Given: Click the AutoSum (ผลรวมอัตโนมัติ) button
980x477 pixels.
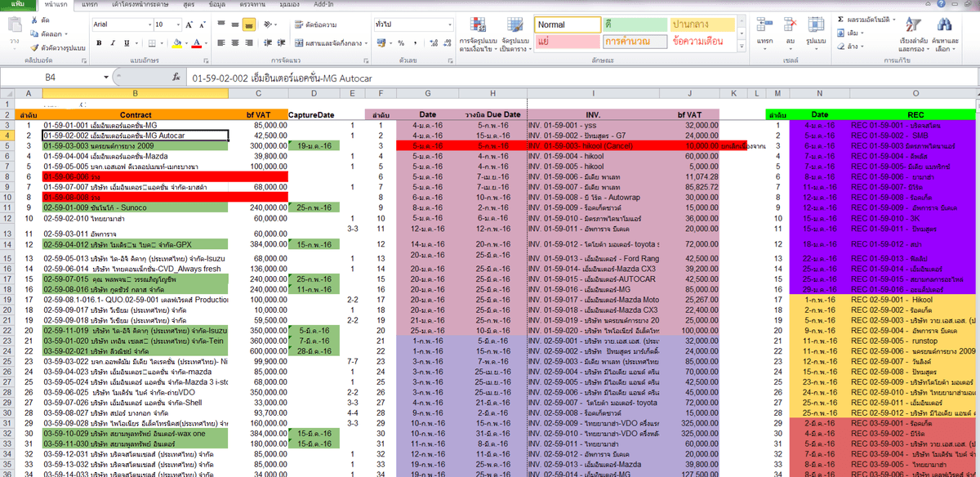Looking at the screenshot, I should tap(867, 19).
